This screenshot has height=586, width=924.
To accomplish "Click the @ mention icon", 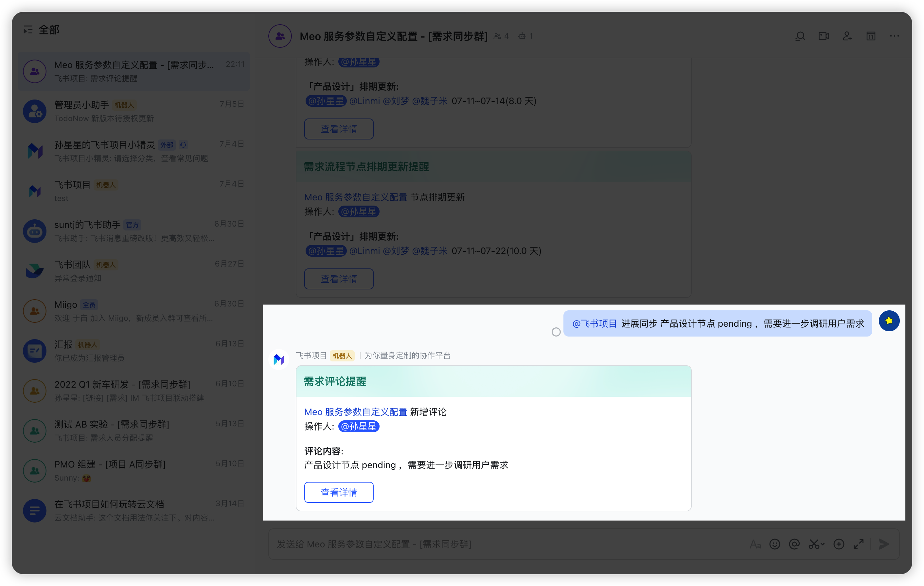I will (794, 544).
